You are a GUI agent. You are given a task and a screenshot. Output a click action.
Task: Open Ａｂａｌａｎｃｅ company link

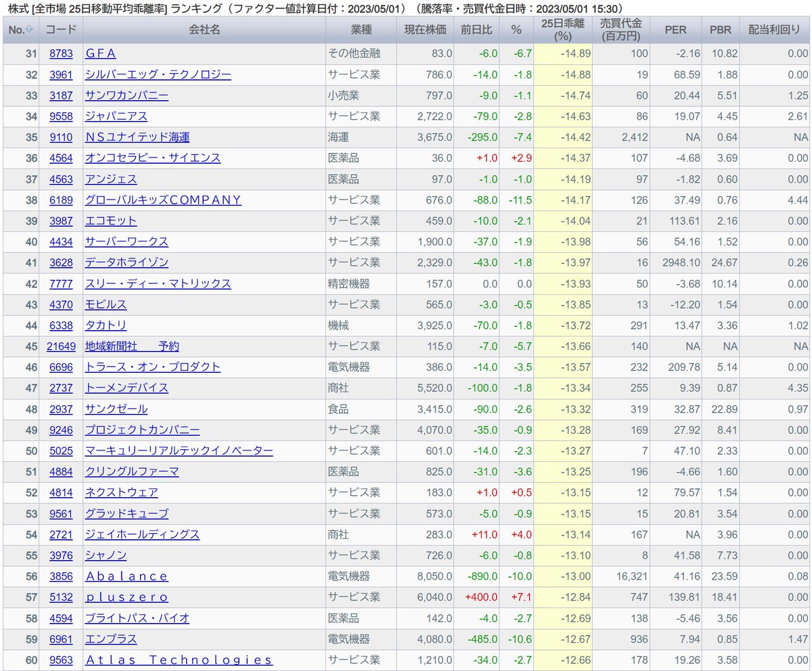coord(127,577)
